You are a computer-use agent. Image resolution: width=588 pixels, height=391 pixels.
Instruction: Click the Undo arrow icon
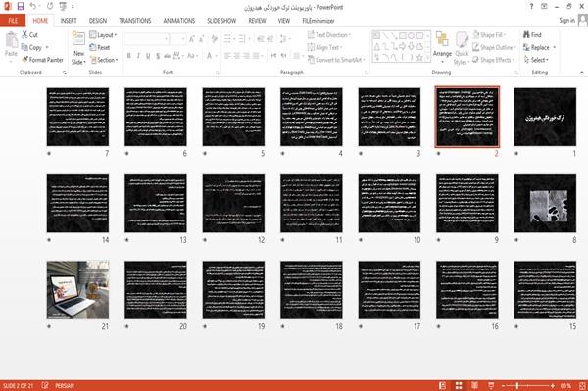pyautogui.click(x=33, y=6)
